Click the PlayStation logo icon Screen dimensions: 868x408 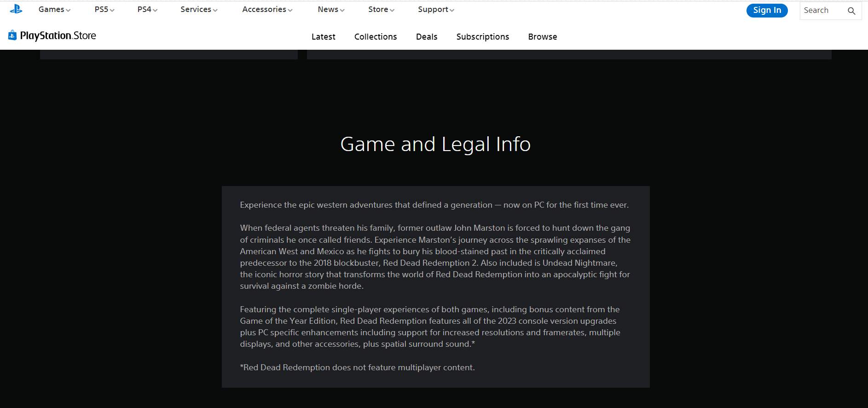click(16, 9)
